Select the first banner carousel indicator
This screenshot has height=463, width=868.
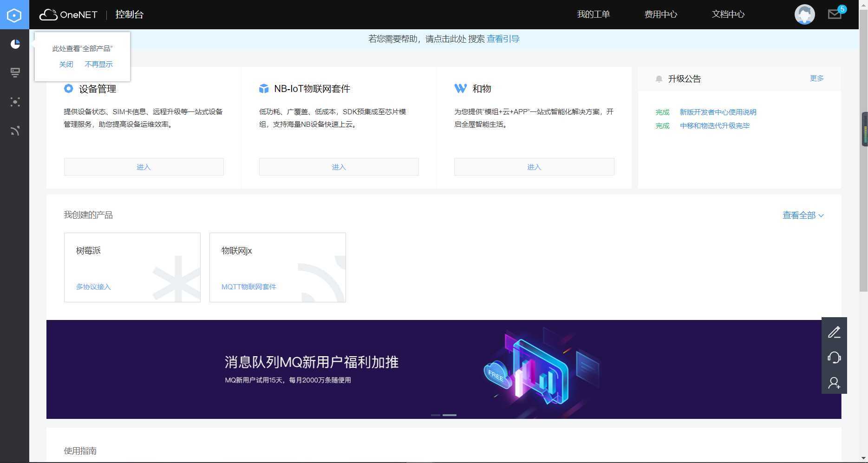coord(436,415)
